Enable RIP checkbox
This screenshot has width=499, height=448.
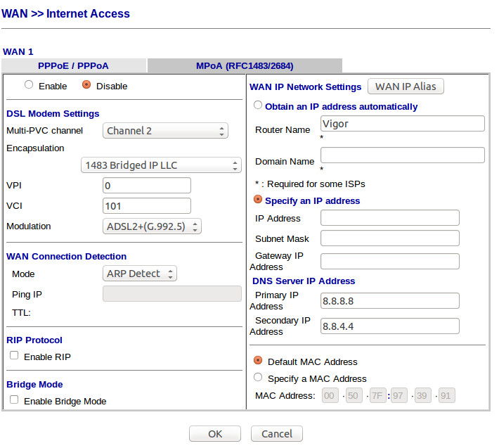pos(14,356)
